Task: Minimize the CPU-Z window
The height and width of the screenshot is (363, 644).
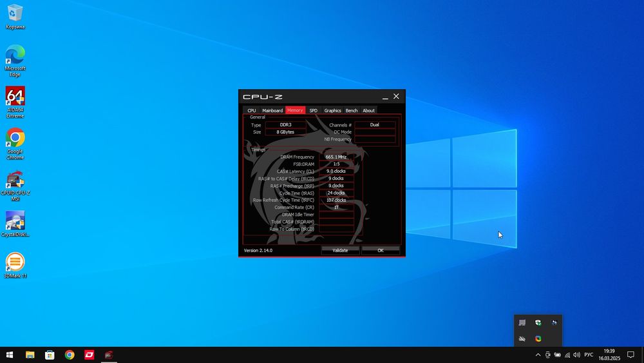Action: click(385, 97)
